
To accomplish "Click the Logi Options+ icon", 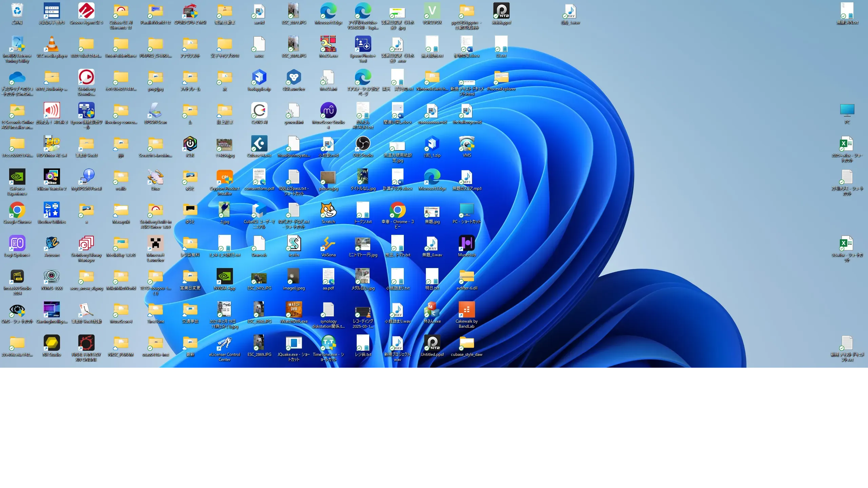I will pyautogui.click(x=17, y=244).
